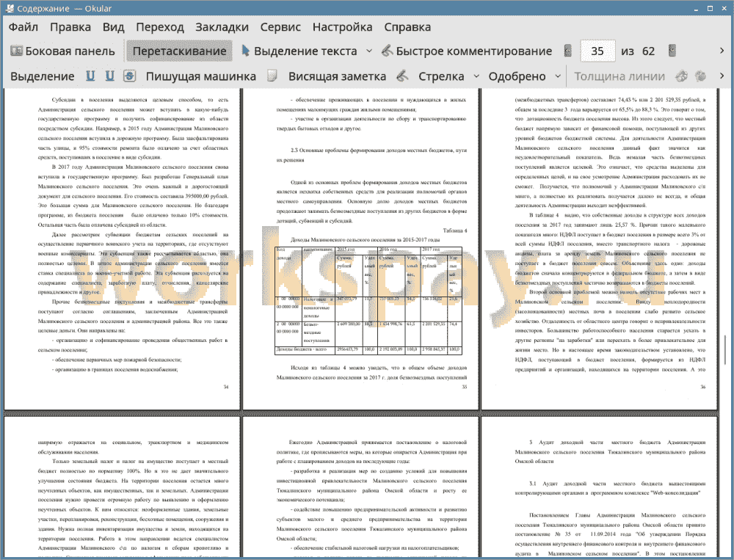The image size is (734, 560).
Task: Click the note icon before Висящая заметка
Action: [x=272, y=76]
